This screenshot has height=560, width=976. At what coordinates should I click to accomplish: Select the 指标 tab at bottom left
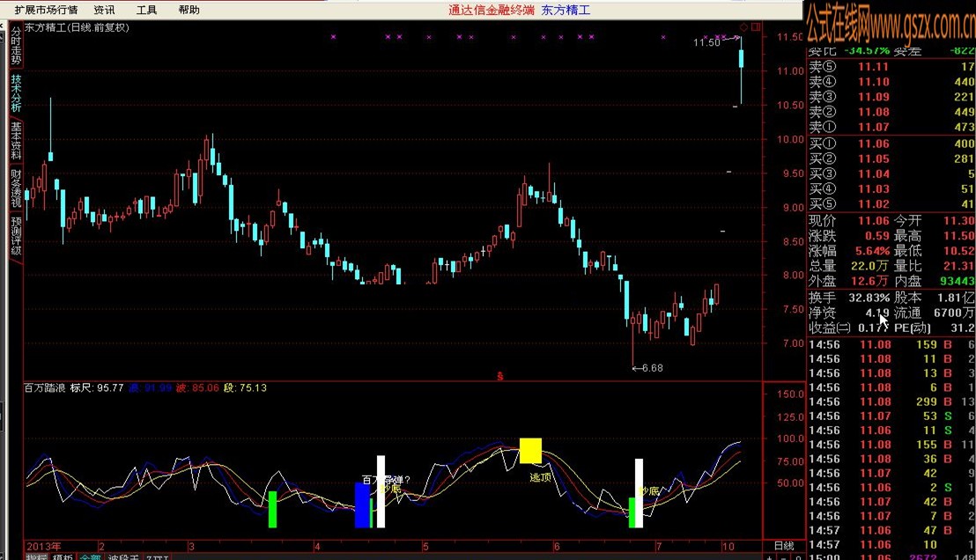click(x=36, y=556)
